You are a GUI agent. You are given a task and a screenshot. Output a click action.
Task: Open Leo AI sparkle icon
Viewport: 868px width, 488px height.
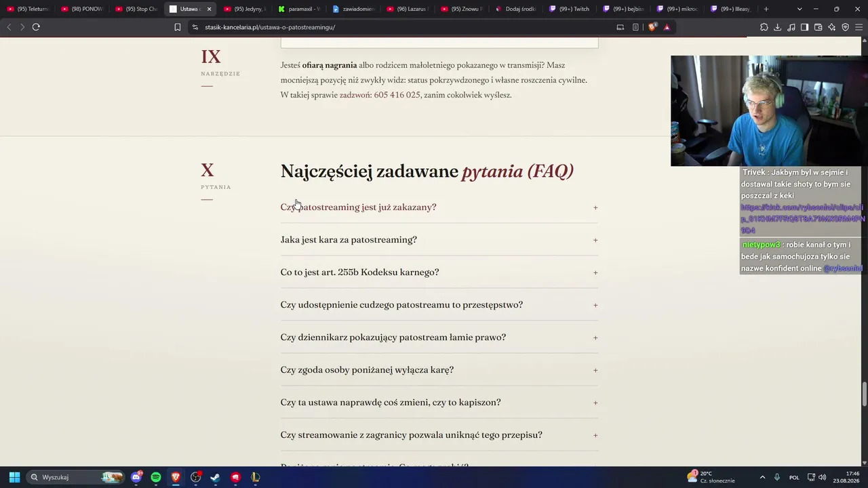[832, 27]
